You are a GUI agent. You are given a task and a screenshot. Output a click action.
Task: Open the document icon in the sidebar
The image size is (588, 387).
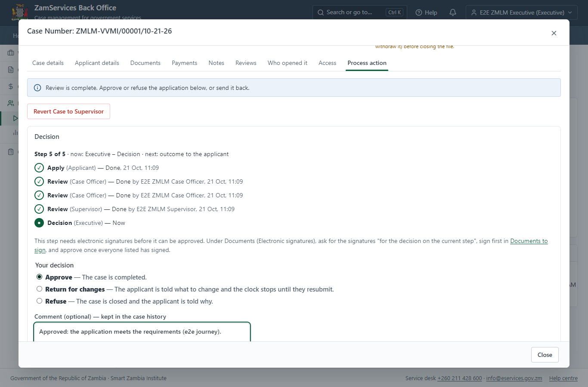(x=11, y=70)
